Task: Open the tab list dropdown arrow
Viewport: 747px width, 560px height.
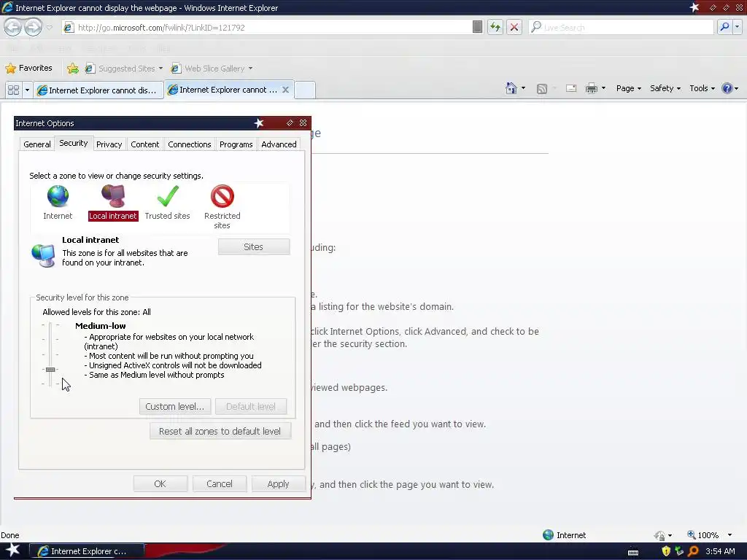Action: click(27, 90)
